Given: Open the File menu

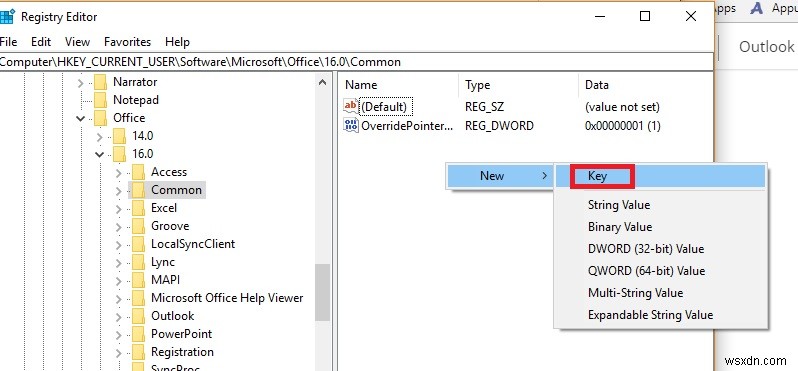Looking at the screenshot, I should (9, 42).
